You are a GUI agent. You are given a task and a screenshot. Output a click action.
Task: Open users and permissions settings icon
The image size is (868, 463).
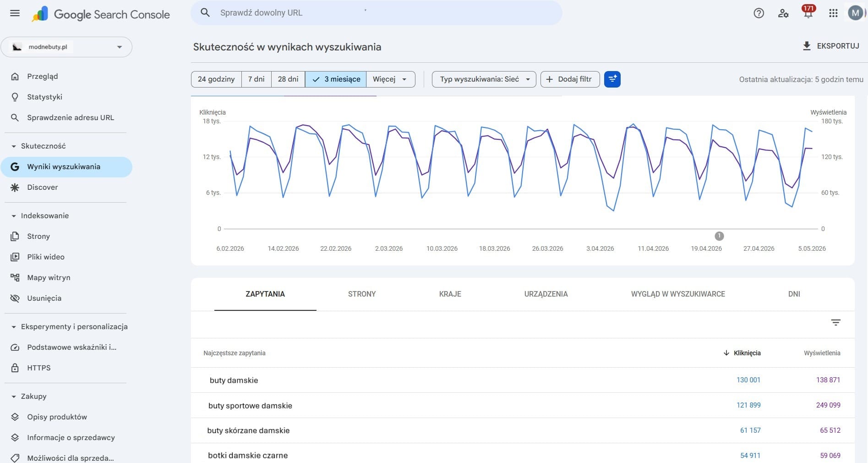pos(783,13)
